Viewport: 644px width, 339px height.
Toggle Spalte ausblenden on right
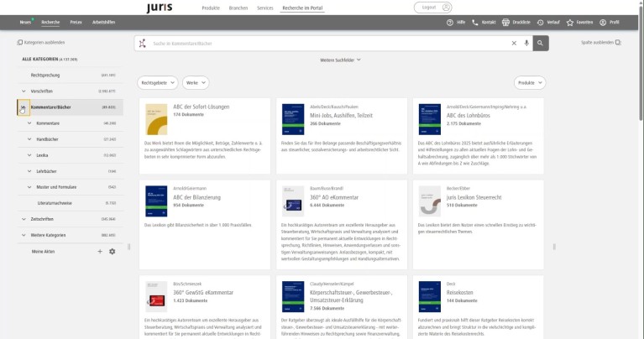600,42
